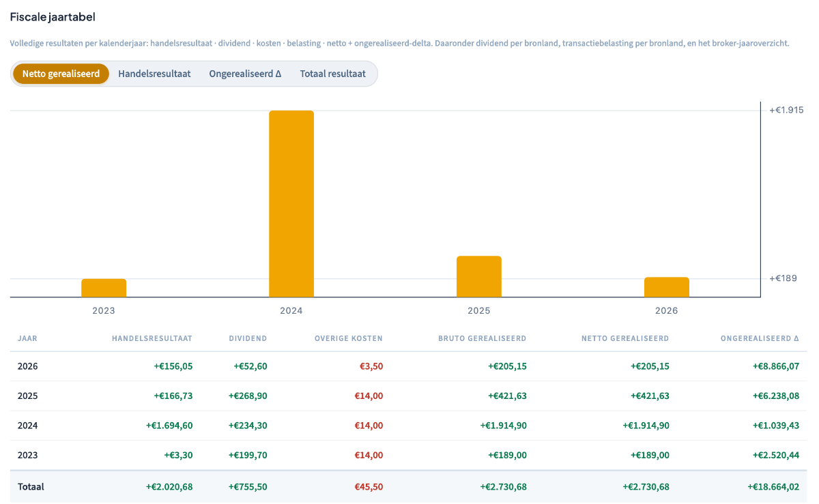Select the ONGEREALISEERD Δ column header
Viewport: 819px width, 504px height.
click(x=760, y=338)
